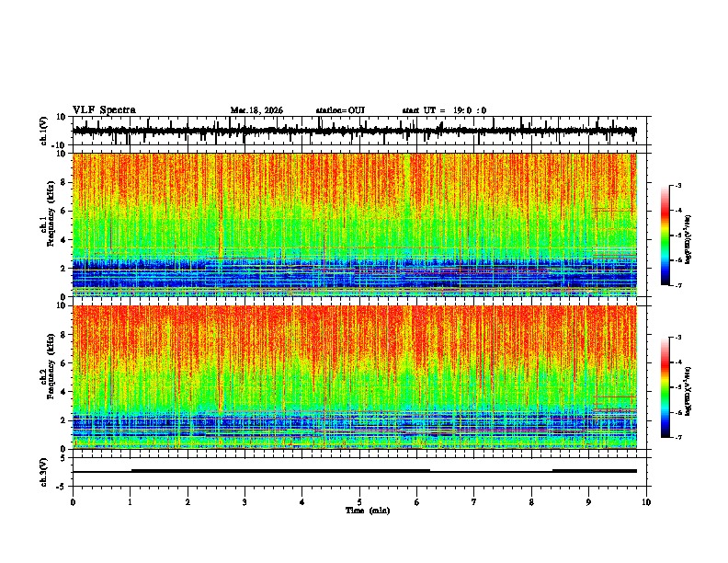Image resolution: width=728 pixels, height=563 pixels.
Task: Click time axis tick label "7"
Action: pyautogui.click(x=474, y=502)
